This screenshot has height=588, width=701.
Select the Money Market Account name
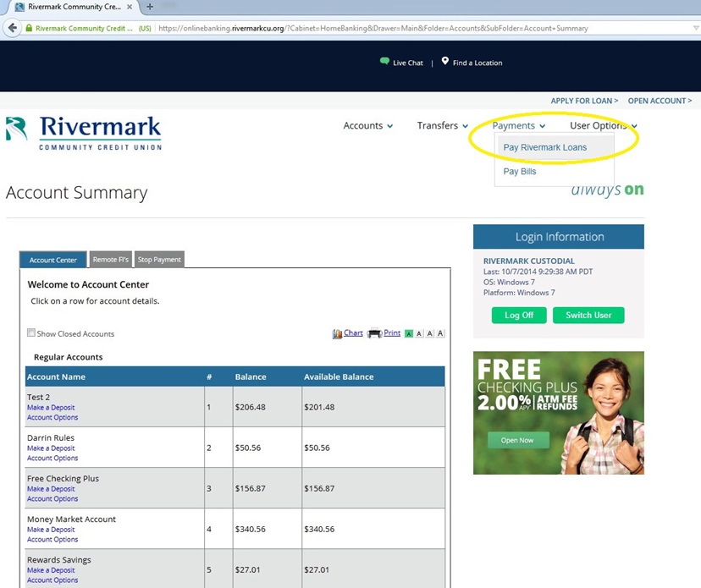click(71, 519)
